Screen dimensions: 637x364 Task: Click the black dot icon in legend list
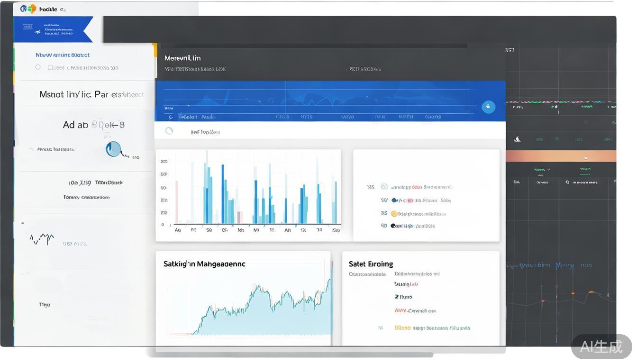coord(393,226)
